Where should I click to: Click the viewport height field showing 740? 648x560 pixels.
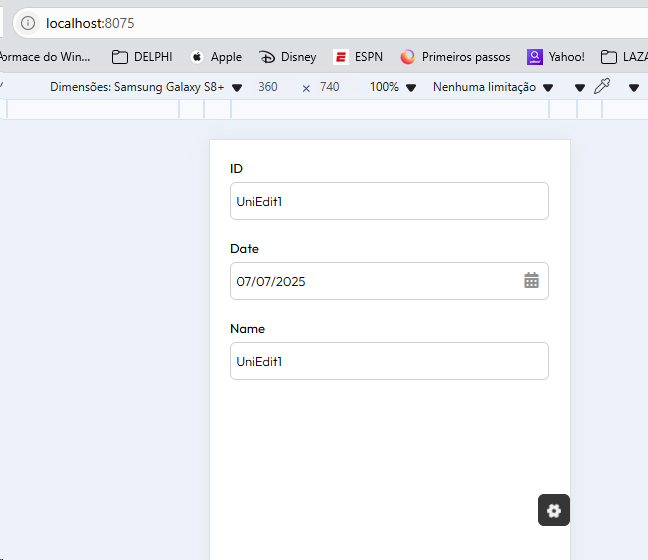tap(330, 87)
